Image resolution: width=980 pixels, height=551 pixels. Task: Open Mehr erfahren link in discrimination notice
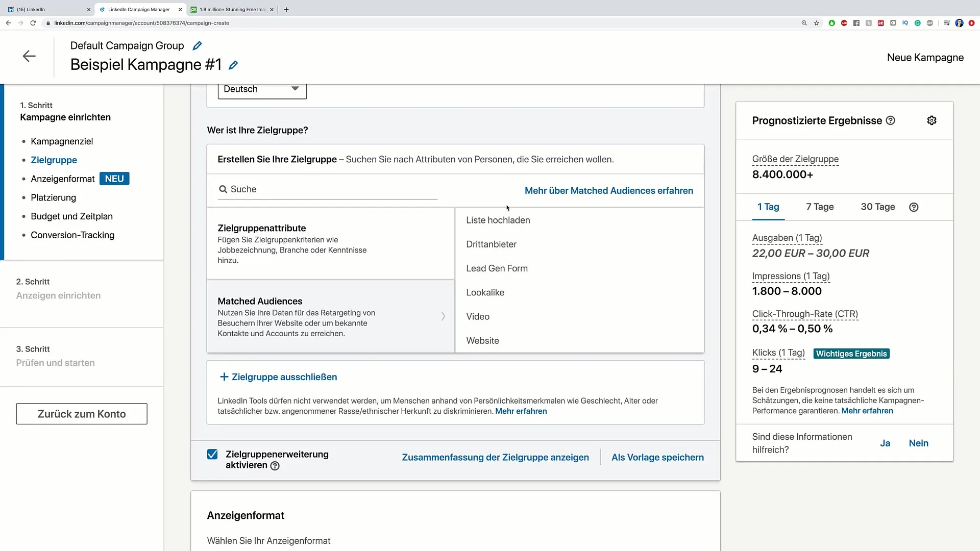coord(521,411)
